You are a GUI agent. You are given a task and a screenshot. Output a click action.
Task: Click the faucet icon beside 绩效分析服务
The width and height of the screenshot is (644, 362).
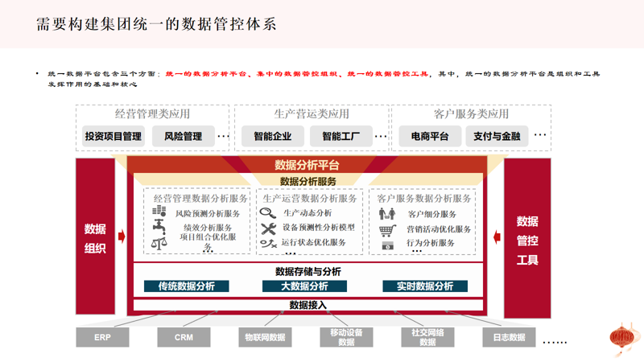159,226
